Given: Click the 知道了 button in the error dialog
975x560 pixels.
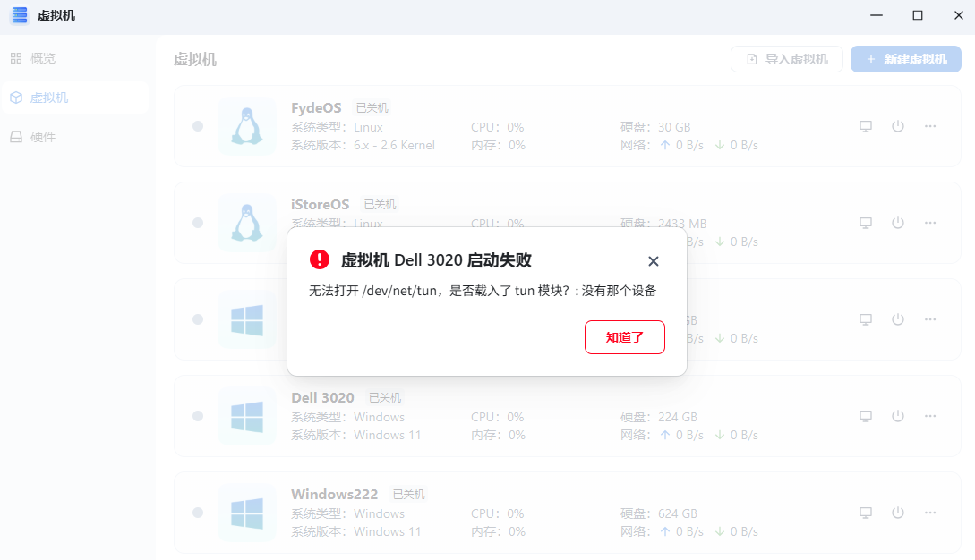Looking at the screenshot, I should (x=624, y=337).
